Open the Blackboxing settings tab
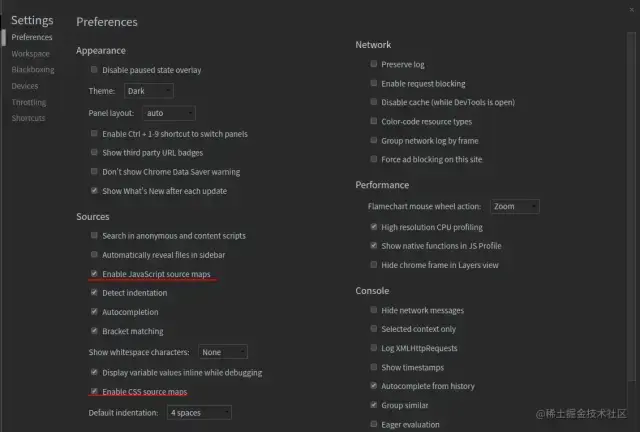640x432 pixels. pyautogui.click(x=33, y=70)
